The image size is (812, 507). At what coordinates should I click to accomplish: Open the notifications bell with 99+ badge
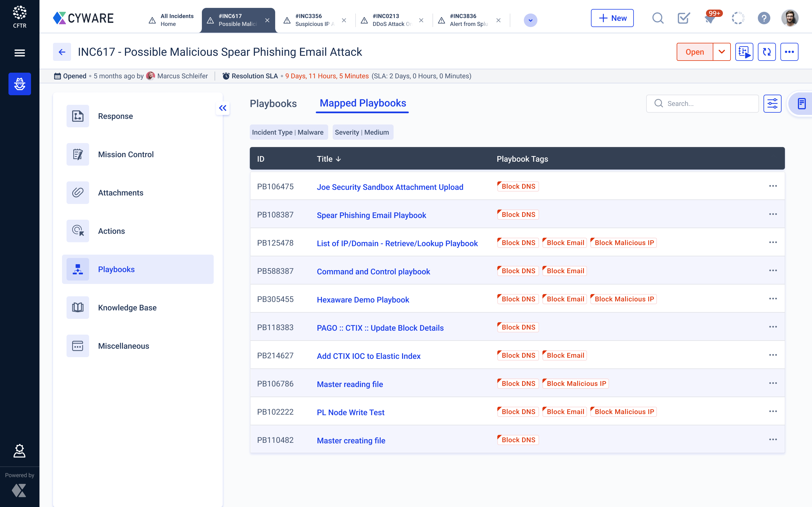tap(710, 18)
